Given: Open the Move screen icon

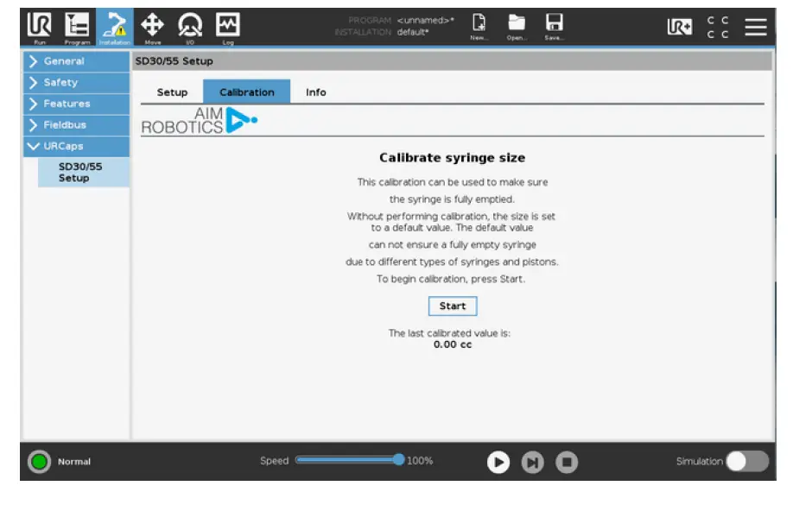Looking at the screenshot, I should (152, 28).
